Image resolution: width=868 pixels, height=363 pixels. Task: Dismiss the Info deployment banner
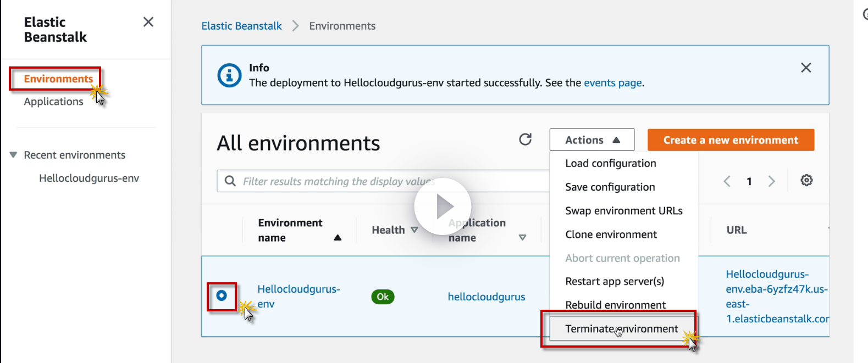[806, 68]
